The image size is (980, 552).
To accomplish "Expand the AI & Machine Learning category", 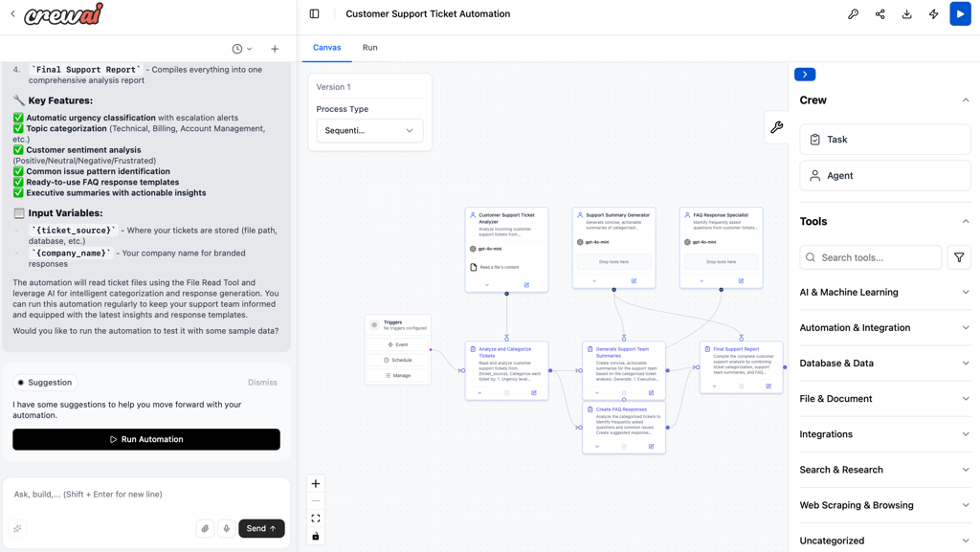I will point(885,292).
